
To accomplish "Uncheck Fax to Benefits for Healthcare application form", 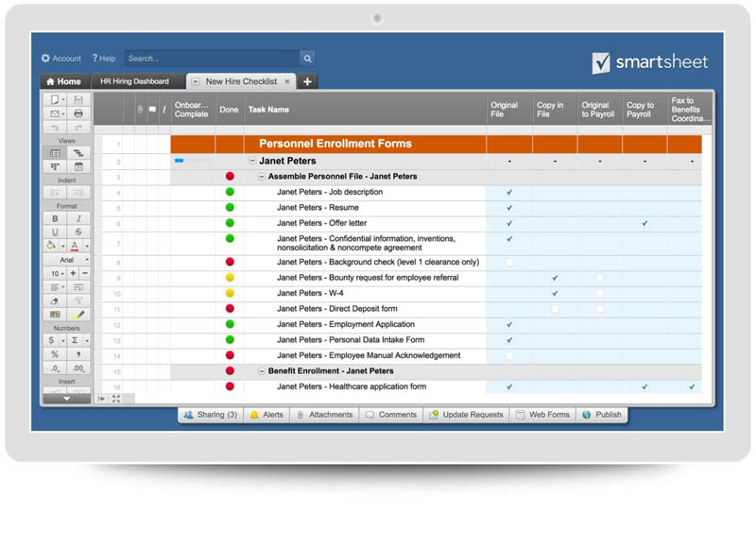I will click(x=692, y=387).
